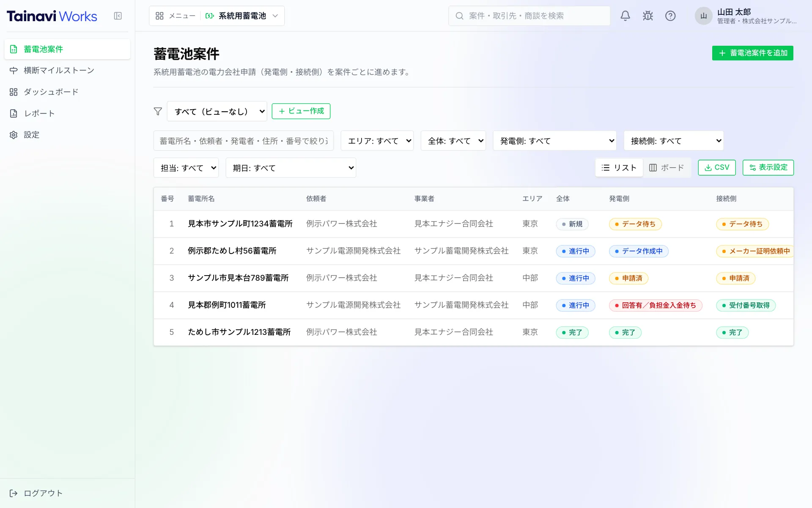Open 表示設定 button

pos(768,168)
